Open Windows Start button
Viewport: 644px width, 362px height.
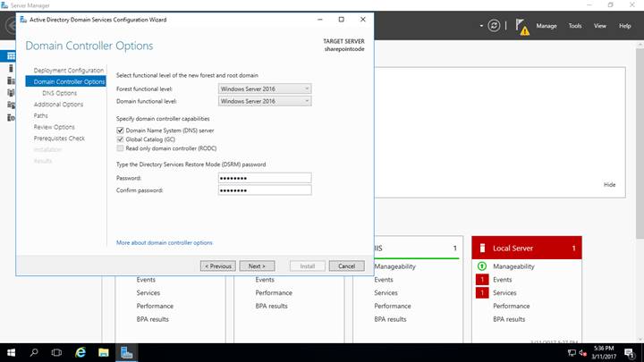click(11, 352)
